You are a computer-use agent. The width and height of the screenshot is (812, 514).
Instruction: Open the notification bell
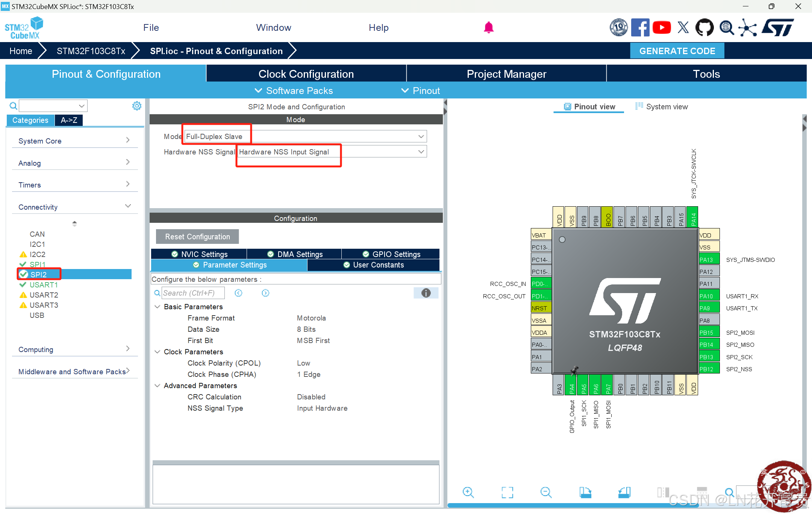click(x=488, y=27)
